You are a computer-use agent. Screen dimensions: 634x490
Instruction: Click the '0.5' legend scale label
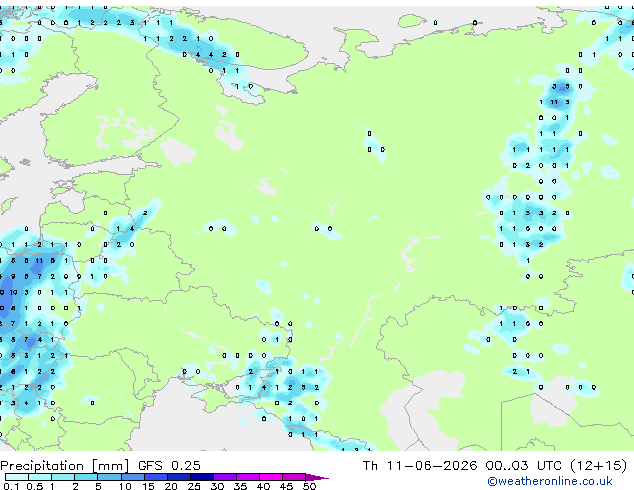(x=35, y=486)
